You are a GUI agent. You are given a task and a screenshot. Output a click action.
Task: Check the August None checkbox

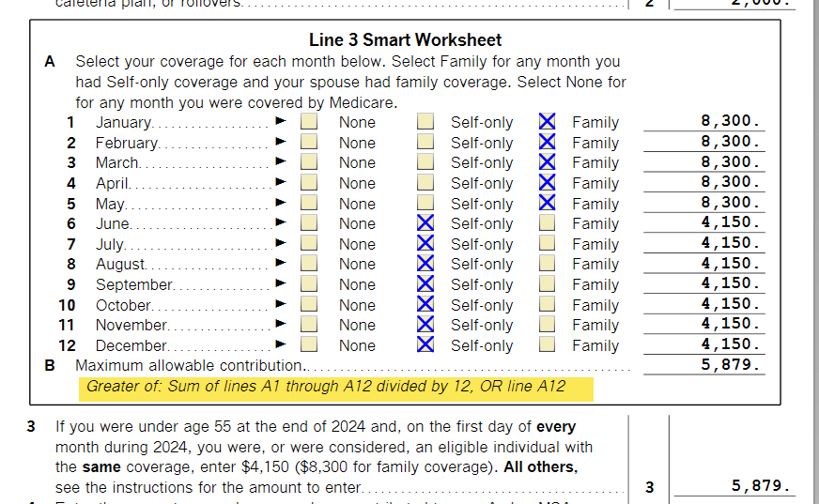(309, 265)
